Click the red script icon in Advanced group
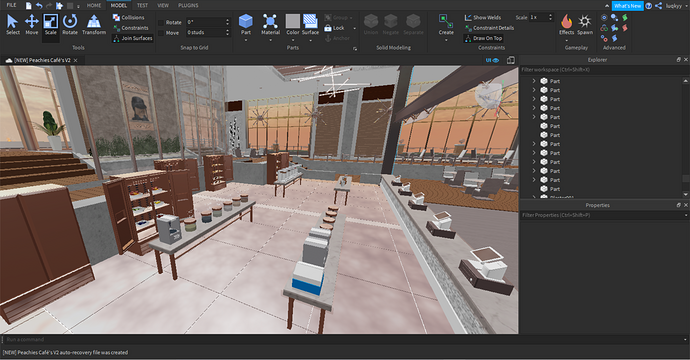Viewport: 690px width, 360px height. [x=625, y=28]
